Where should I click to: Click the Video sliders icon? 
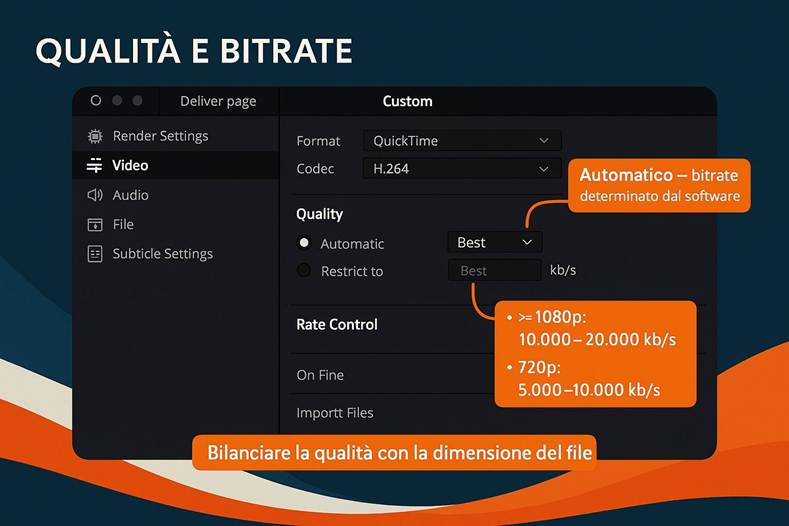[94, 165]
